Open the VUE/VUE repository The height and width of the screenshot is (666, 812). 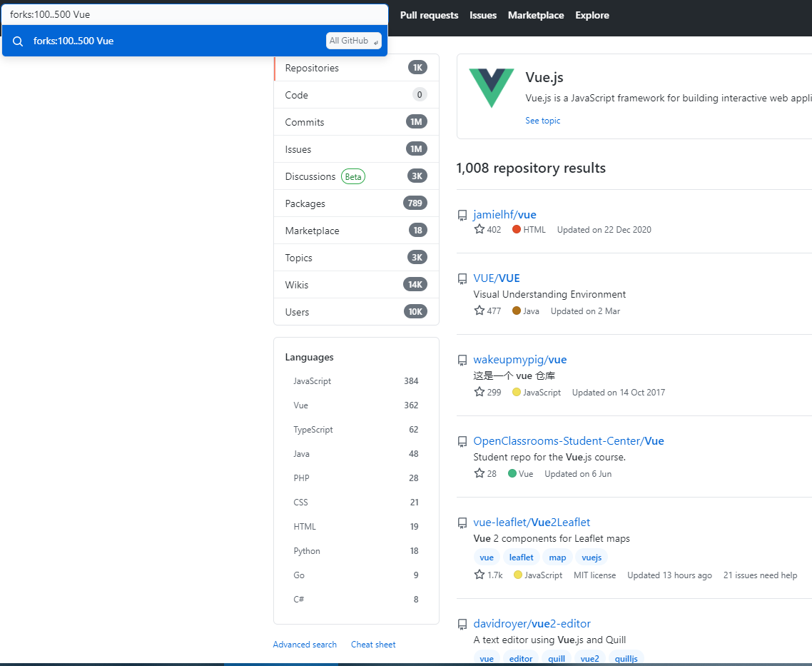pyautogui.click(x=496, y=278)
